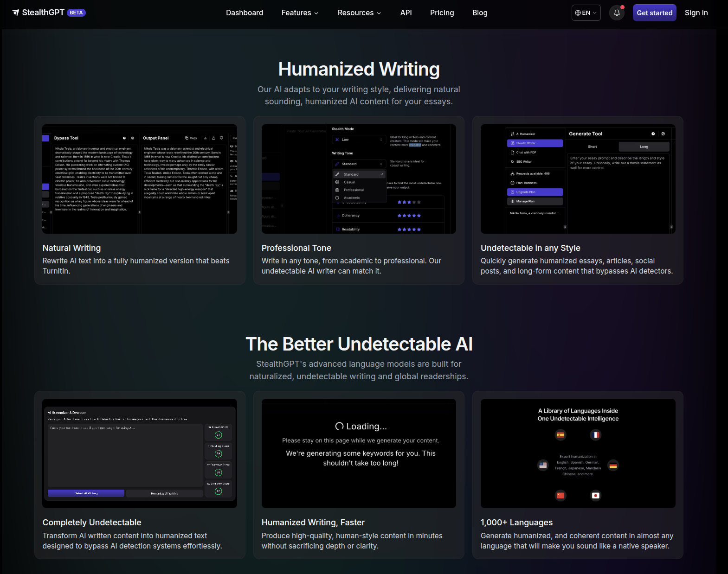Viewport: 728px width, 574px height.
Task: Click the China flag icon
Action: point(560,496)
